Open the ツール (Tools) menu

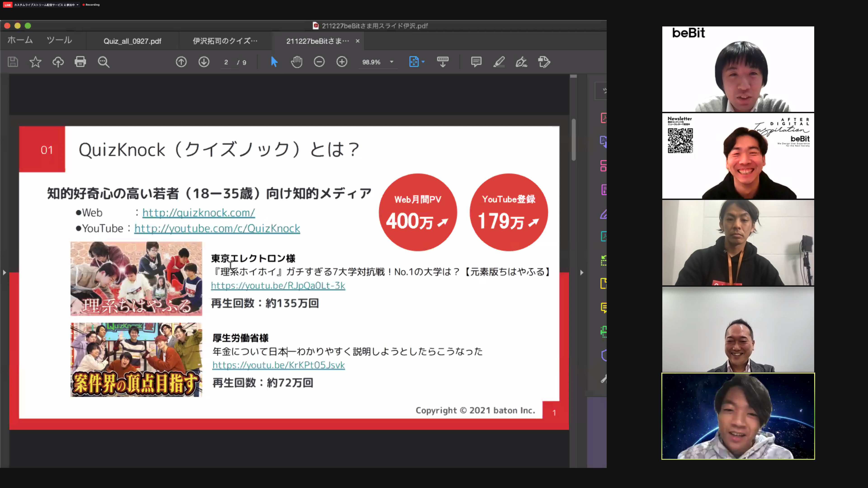[59, 40]
